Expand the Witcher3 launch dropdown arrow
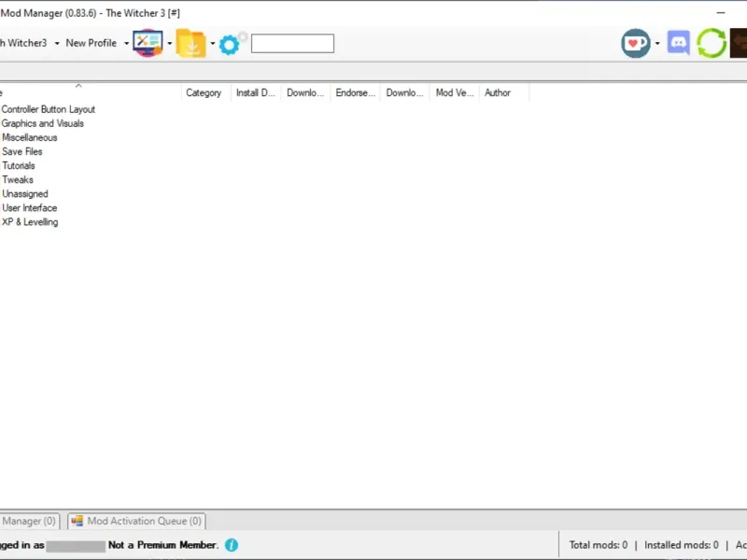Image resolution: width=747 pixels, height=560 pixels. [x=57, y=43]
